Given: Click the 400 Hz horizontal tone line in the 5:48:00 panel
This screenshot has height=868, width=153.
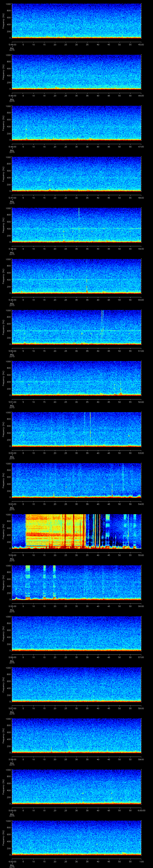Looking at the screenshot, I should coord(76,228).
